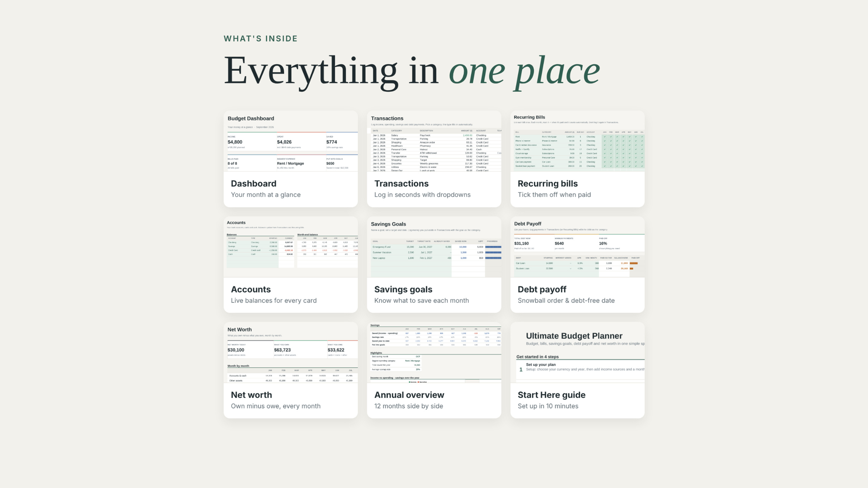Open the Savings Goals preview thumbnail
The width and height of the screenshot is (868, 488).
434,247
